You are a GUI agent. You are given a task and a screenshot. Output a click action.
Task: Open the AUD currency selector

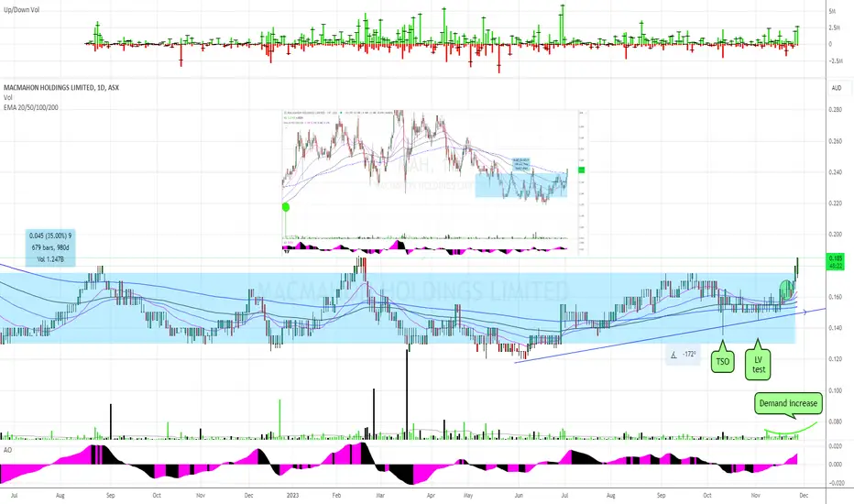pos(837,88)
